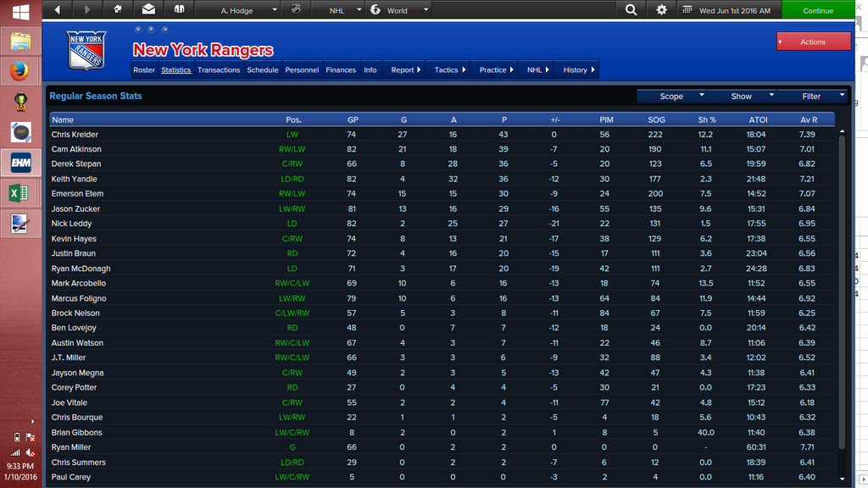
Task: Click the scrollbar up arrow
Action: [842, 131]
